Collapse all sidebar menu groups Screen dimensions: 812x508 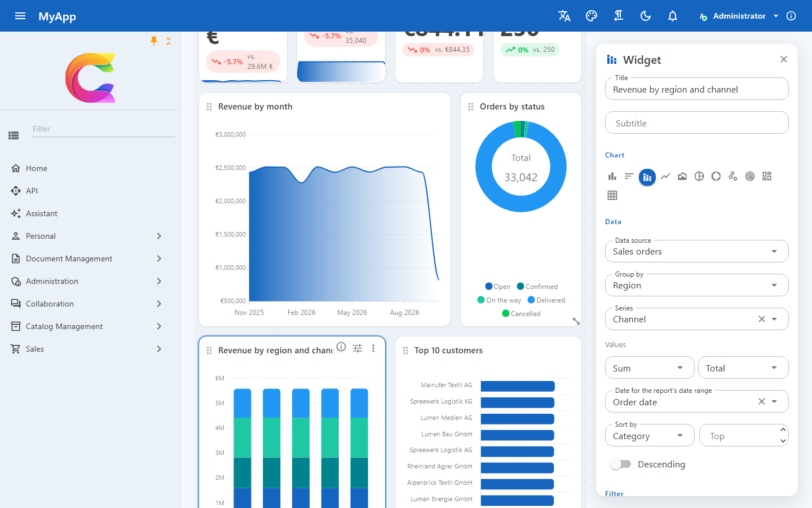pyautogui.click(x=169, y=41)
